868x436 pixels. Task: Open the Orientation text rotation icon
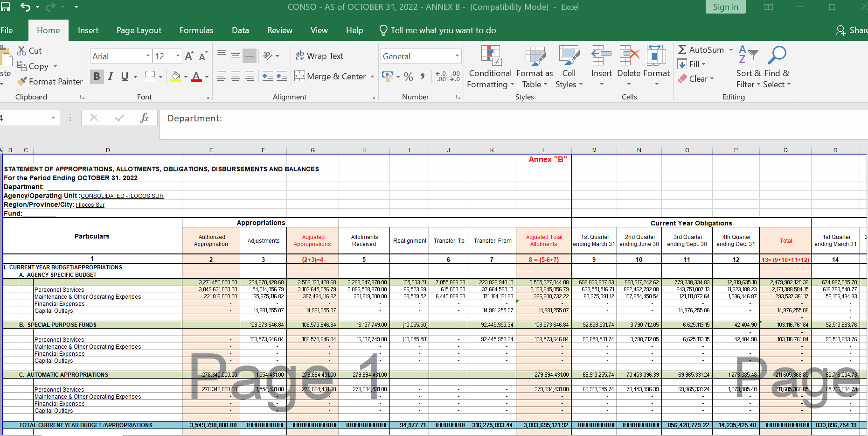268,56
